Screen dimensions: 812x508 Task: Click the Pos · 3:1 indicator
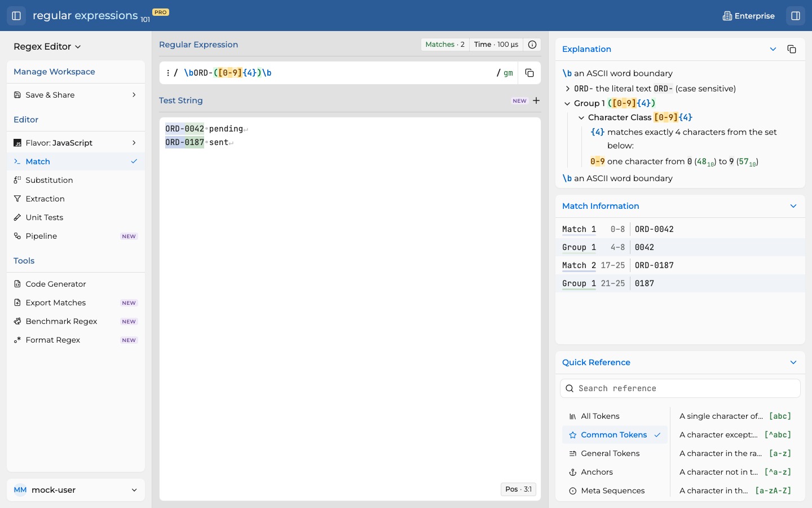(x=518, y=489)
